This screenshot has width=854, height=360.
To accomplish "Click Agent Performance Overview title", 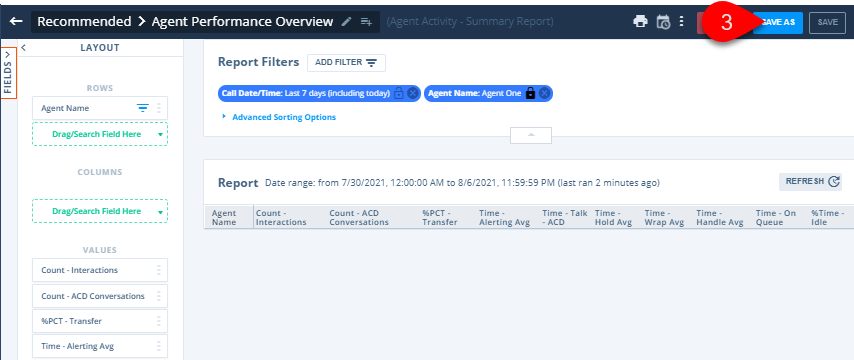I will click(x=242, y=22).
